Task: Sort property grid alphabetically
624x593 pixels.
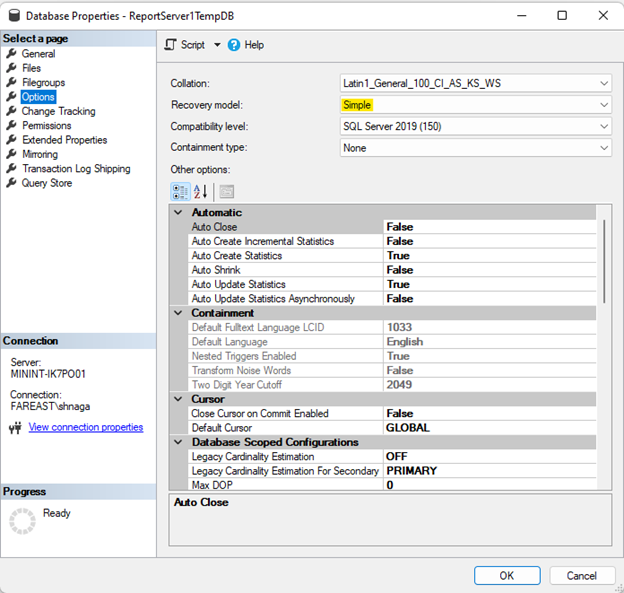Action: pyautogui.click(x=201, y=192)
